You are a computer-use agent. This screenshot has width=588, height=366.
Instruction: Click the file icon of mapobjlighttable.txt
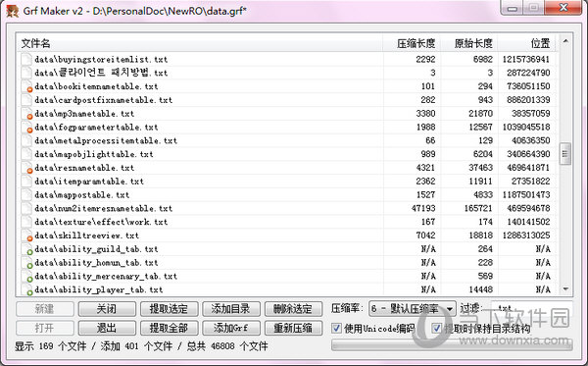(26, 154)
